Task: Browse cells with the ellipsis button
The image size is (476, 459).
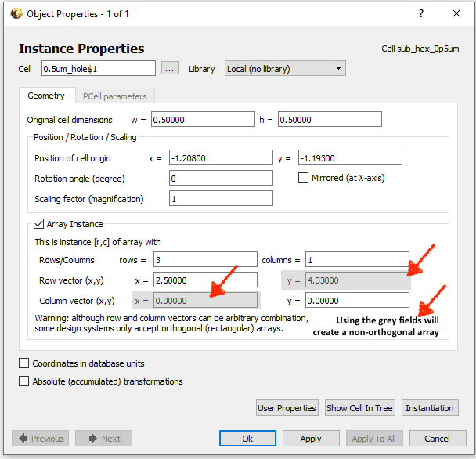Action: coord(170,68)
